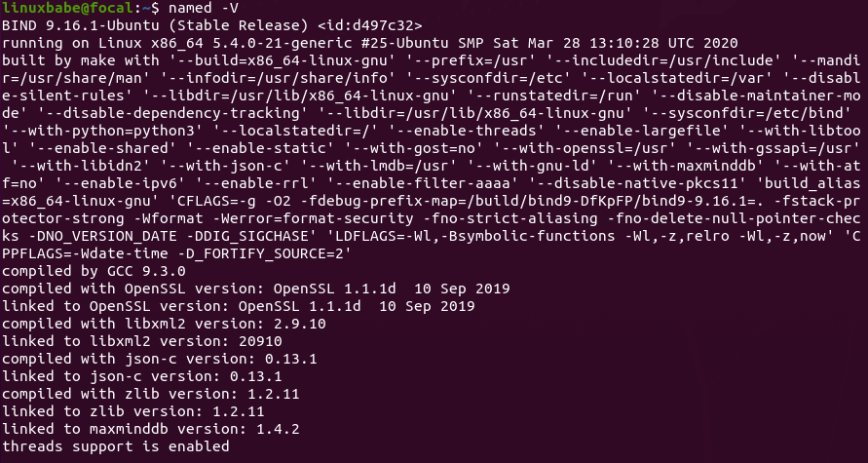The image size is (868, 463).
Task: Click 'threads support is enabled' line
Action: point(116,446)
